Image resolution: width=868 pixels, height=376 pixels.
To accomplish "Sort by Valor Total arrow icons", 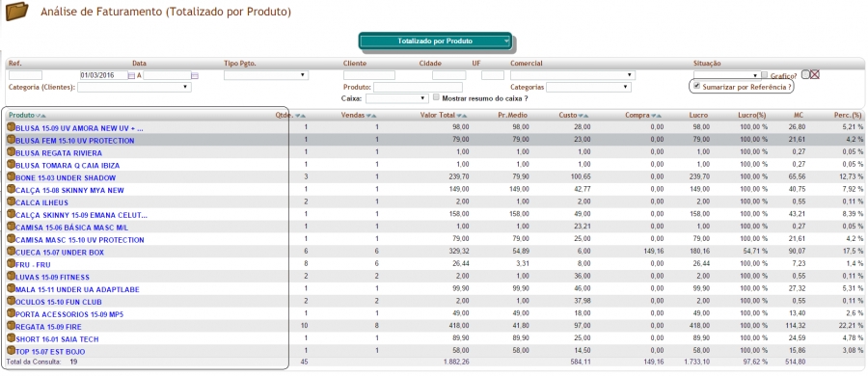I will click(x=463, y=116).
